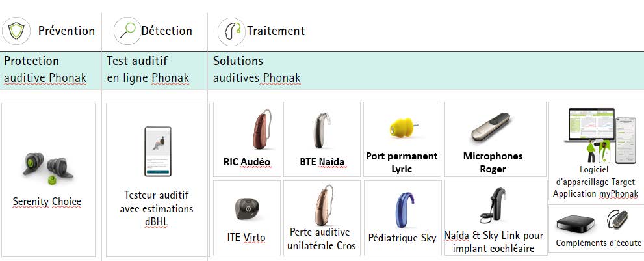The height and width of the screenshot is (261, 644).
Task: Click the ITE Virto in-ear device image
Action: (247, 209)
